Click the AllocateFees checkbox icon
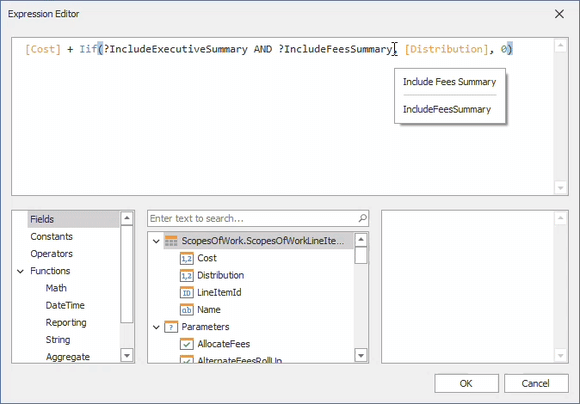The width and height of the screenshot is (580, 404). click(187, 344)
